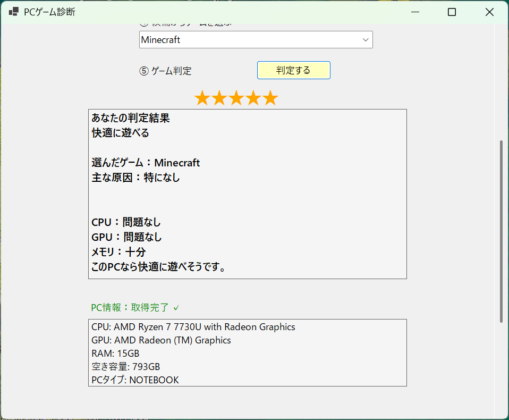Maximize the PCゲーム診断 window

pyautogui.click(x=452, y=12)
